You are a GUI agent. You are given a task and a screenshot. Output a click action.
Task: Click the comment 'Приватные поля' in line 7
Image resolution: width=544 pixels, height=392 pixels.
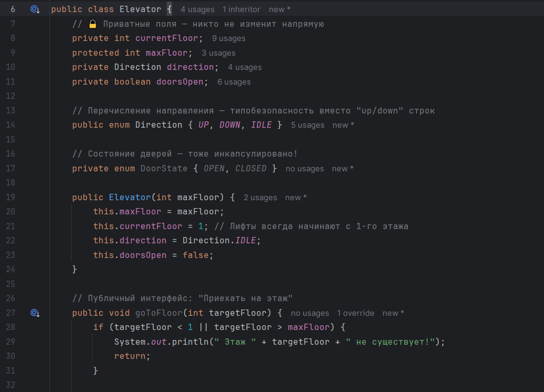(x=139, y=24)
